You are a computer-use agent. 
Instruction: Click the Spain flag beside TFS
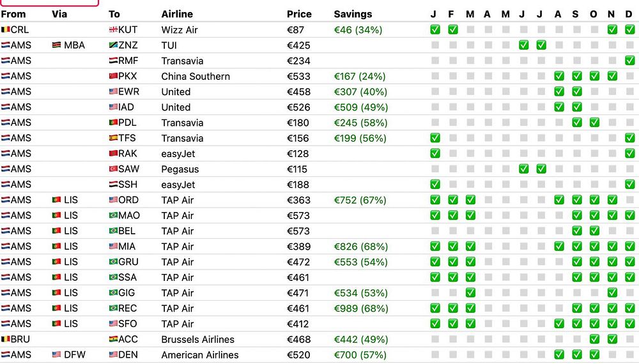coord(113,139)
